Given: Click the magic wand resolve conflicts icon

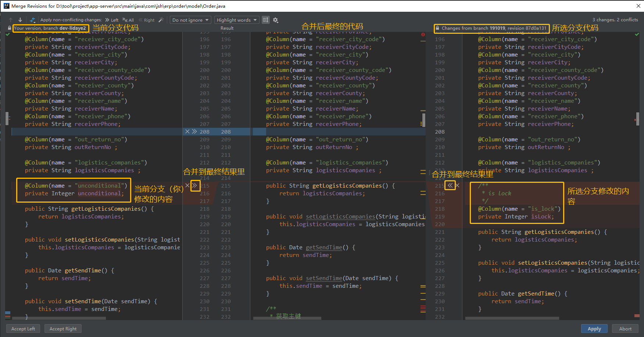Looking at the screenshot, I should [161, 20].
